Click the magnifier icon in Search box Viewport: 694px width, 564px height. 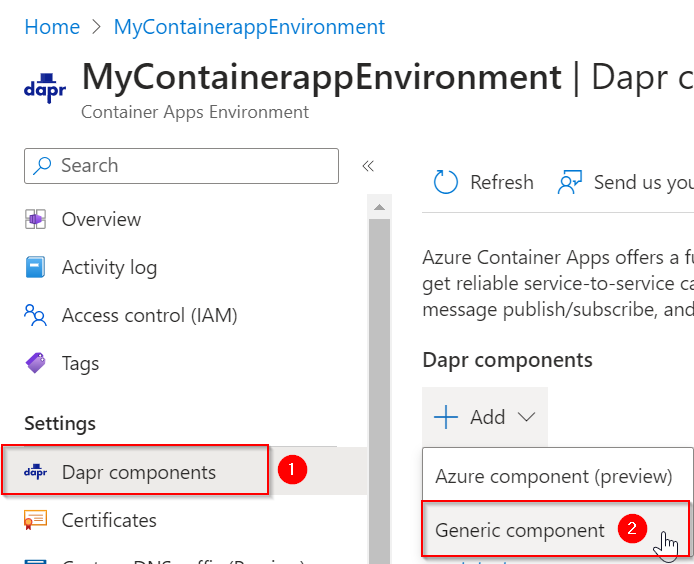pos(42,166)
